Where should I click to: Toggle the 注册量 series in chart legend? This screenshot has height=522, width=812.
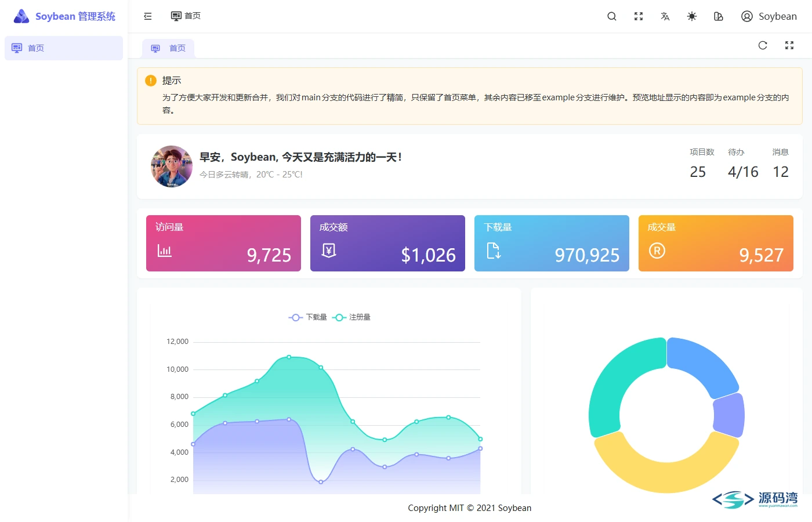[351, 317]
